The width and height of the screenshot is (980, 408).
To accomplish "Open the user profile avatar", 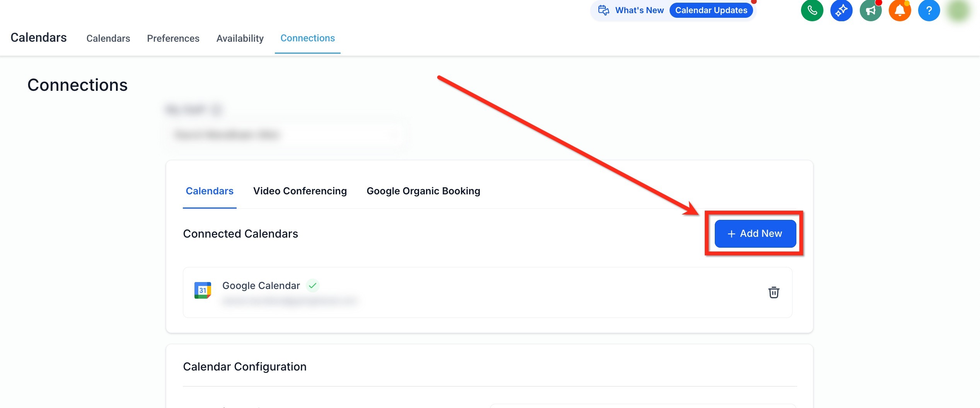I will tap(959, 10).
